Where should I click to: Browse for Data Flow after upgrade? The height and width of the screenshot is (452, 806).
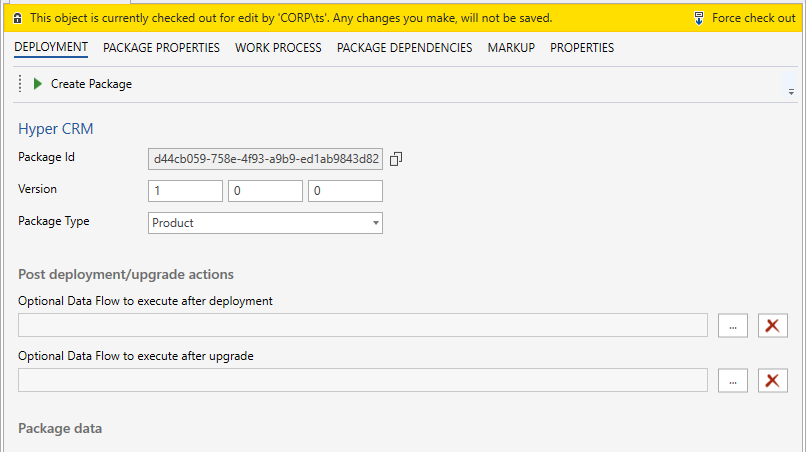click(733, 380)
